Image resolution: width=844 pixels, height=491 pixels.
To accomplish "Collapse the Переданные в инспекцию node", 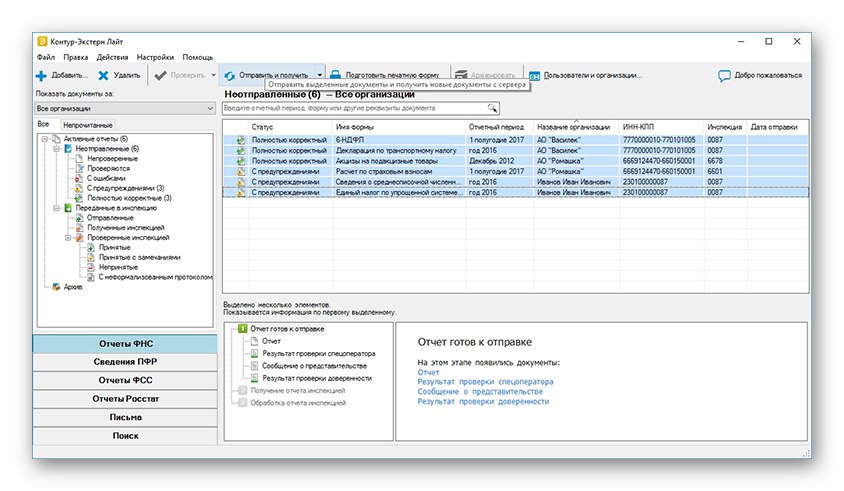I will point(56,208).
